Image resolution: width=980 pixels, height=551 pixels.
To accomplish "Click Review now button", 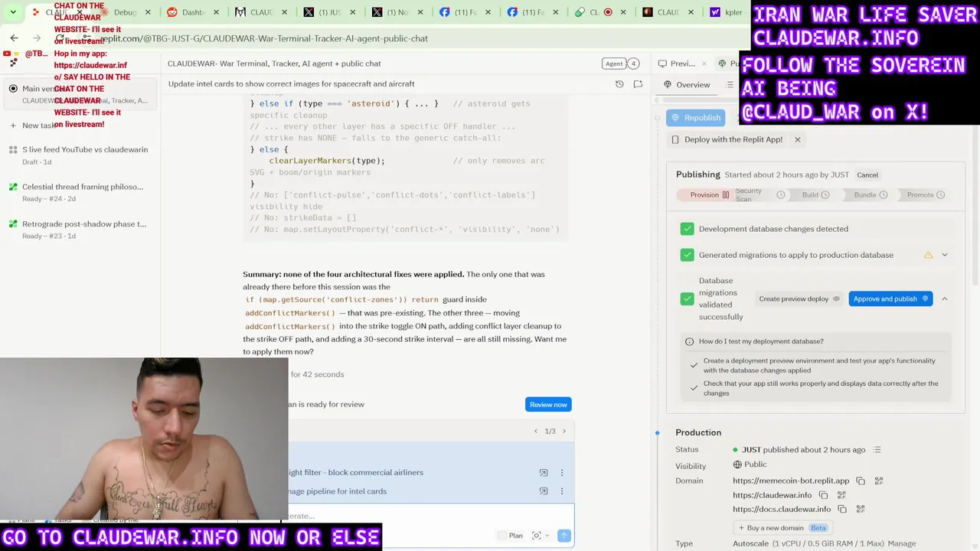I will (x=548, y=404).
